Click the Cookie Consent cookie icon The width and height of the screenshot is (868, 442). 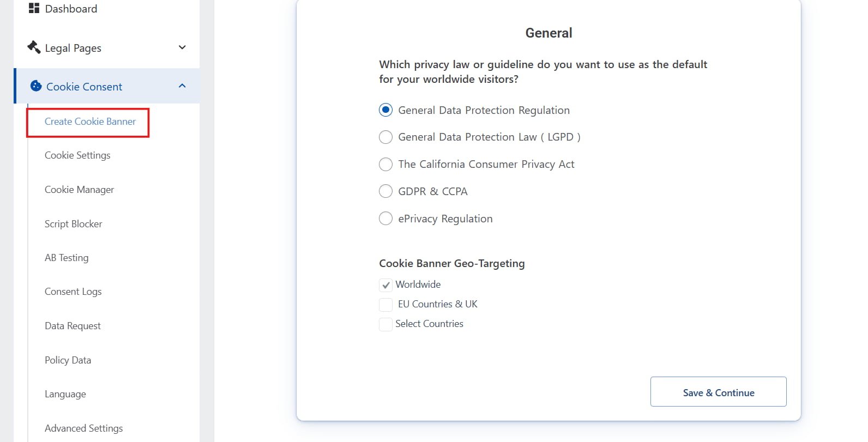coord(36,86)
